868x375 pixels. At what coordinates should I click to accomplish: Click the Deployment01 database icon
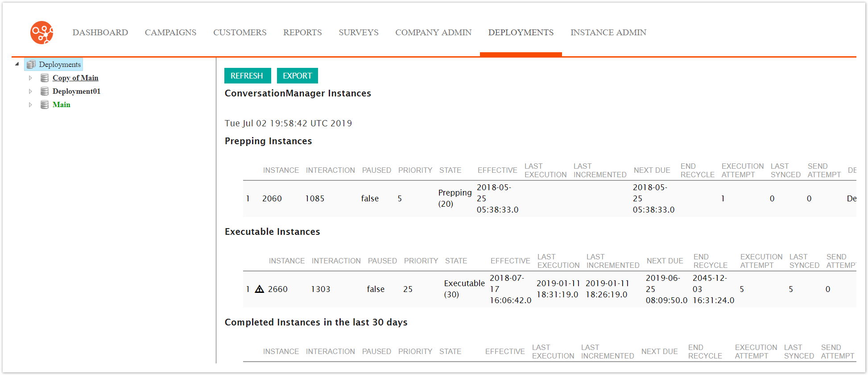click(45, 91)
